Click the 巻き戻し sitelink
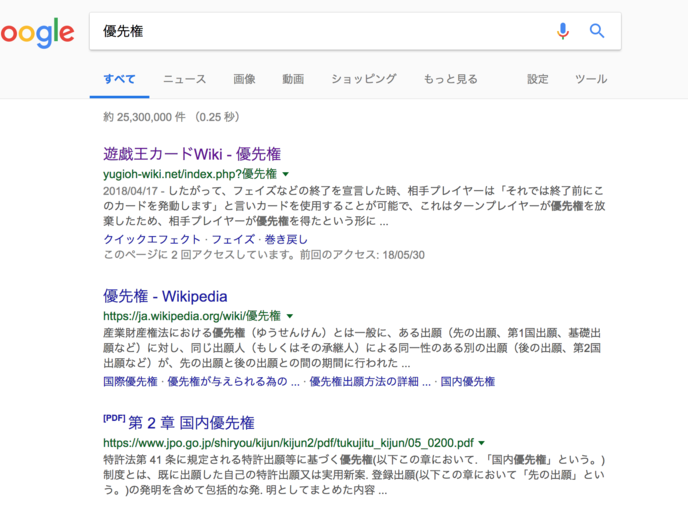Image resolution: width=688 pixels, height=515 pixels. pos(285,240)
